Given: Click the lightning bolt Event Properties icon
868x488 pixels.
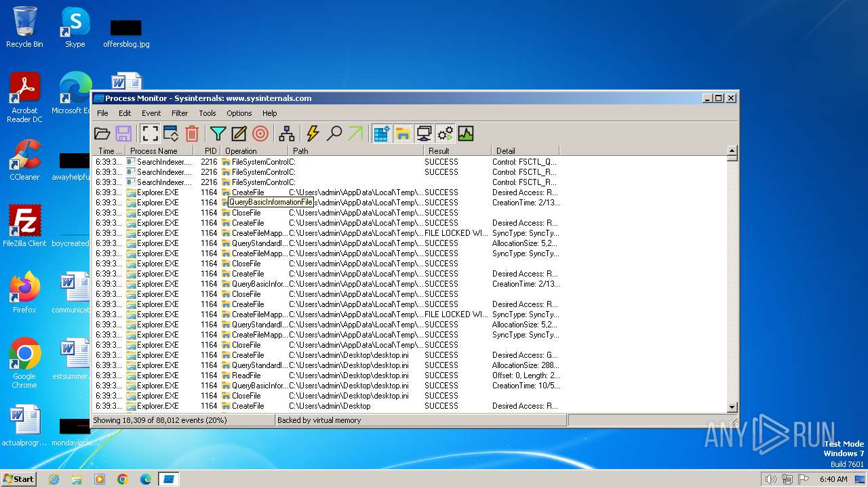Looking at the screenshot, I should pos(313,134).
